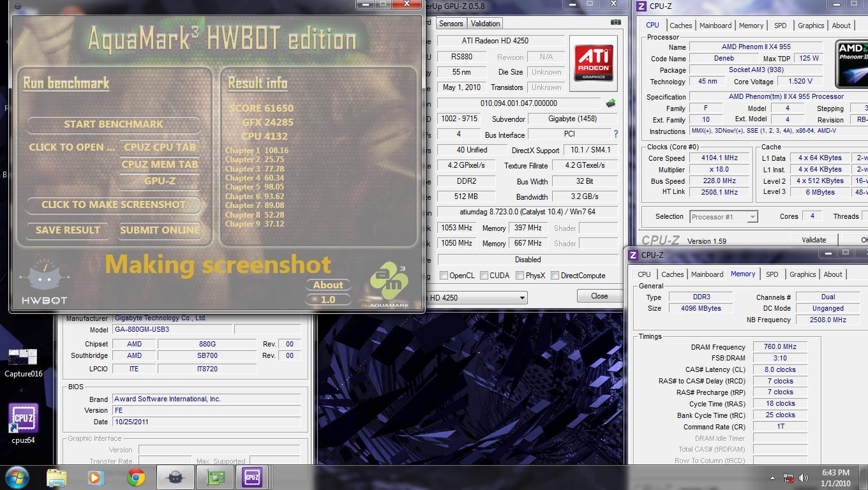Click the AquaMark HWBOT cat taskbar icon
Viewport: 868px width, 490px height.
[174, 477]
